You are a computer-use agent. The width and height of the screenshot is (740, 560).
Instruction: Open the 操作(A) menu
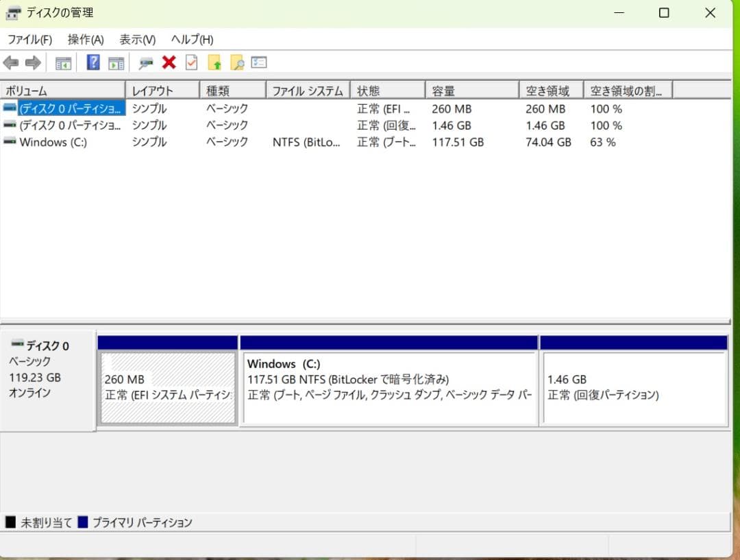coord(86,39)
